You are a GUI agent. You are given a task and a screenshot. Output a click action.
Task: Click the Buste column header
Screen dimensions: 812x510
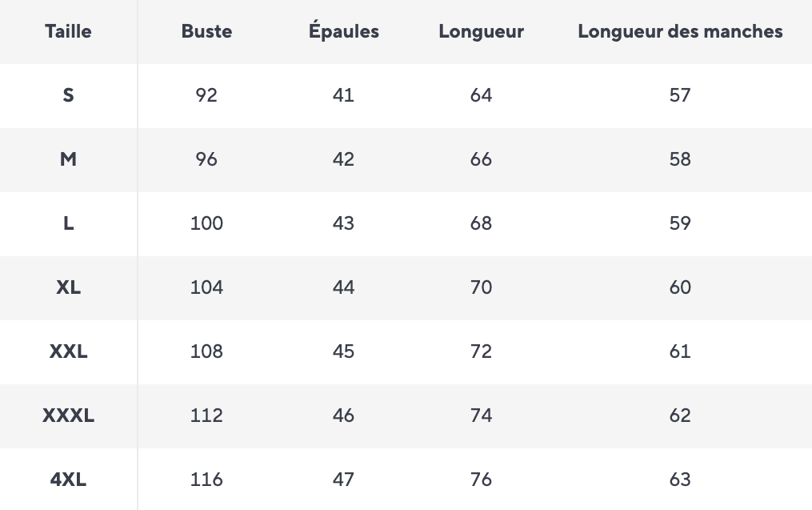(206, 32)
